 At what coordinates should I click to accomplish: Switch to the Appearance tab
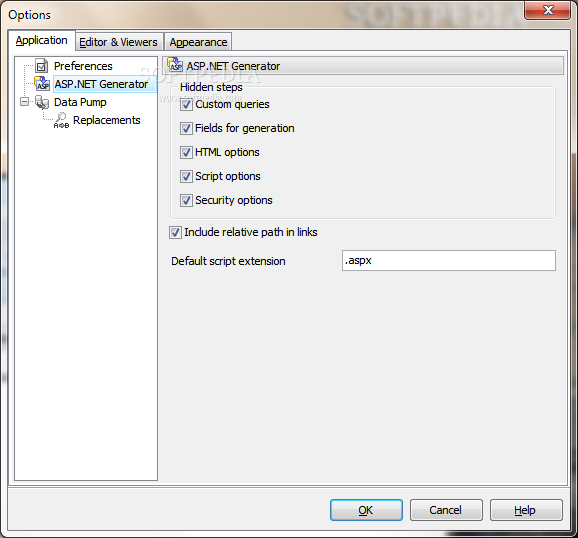tap(198, 42)
